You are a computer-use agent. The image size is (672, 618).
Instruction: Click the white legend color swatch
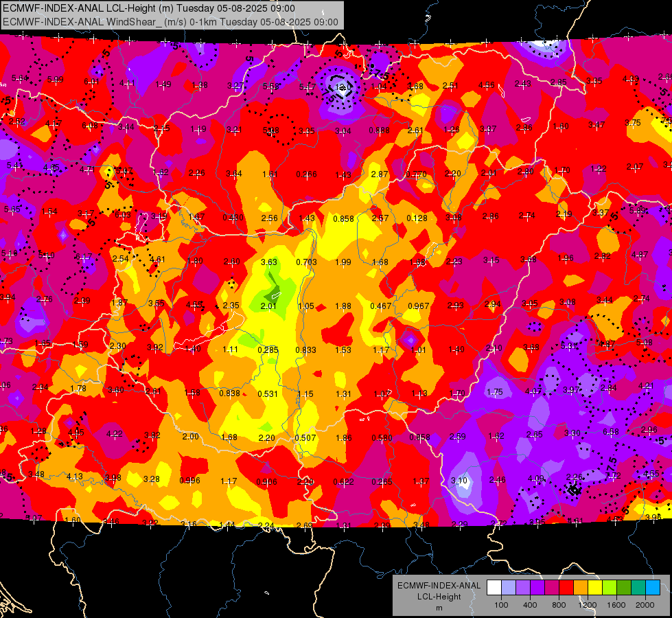pyautogui.click(x=494, y=588)
